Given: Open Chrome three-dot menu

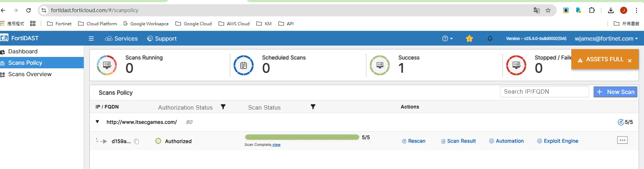Looking at the screenshot, I should [x=637, y=10].
